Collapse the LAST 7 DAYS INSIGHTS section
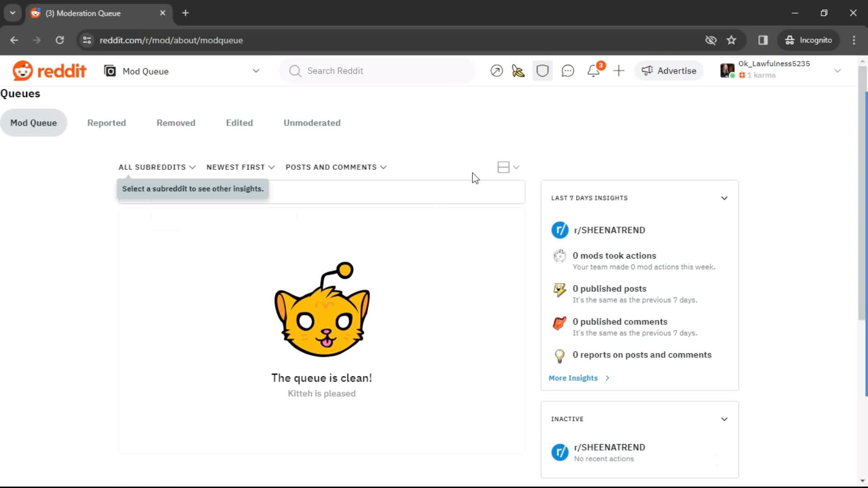This screenshot has width=868, height=488. click(x=724, y=198)
